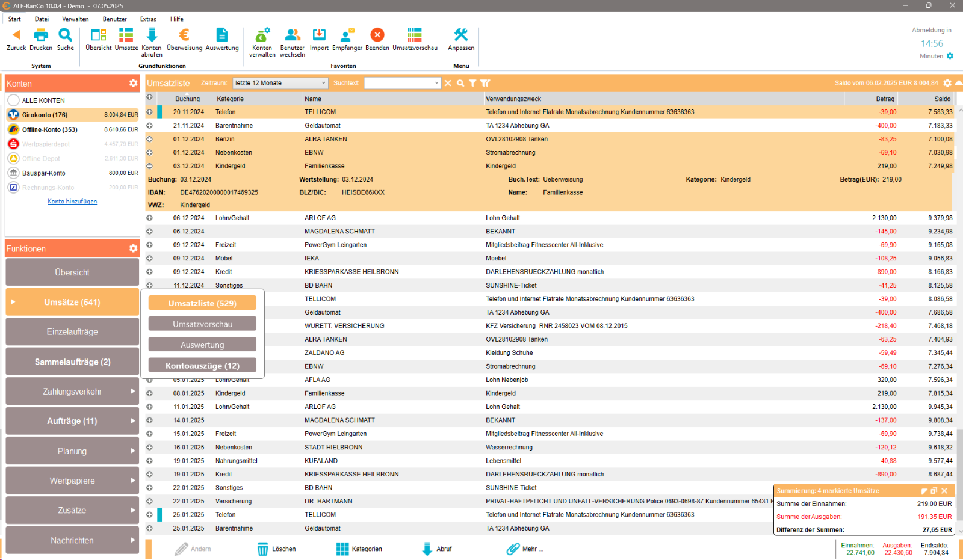This screenshot has height=560, width=963.
Task: Click the Übersicht function button
Action: [72, 272]
